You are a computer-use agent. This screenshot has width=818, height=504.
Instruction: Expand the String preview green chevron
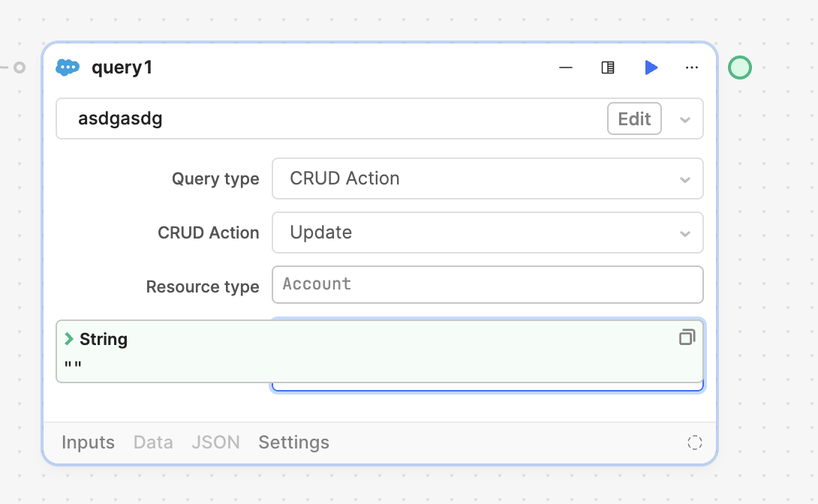point(69,339)
